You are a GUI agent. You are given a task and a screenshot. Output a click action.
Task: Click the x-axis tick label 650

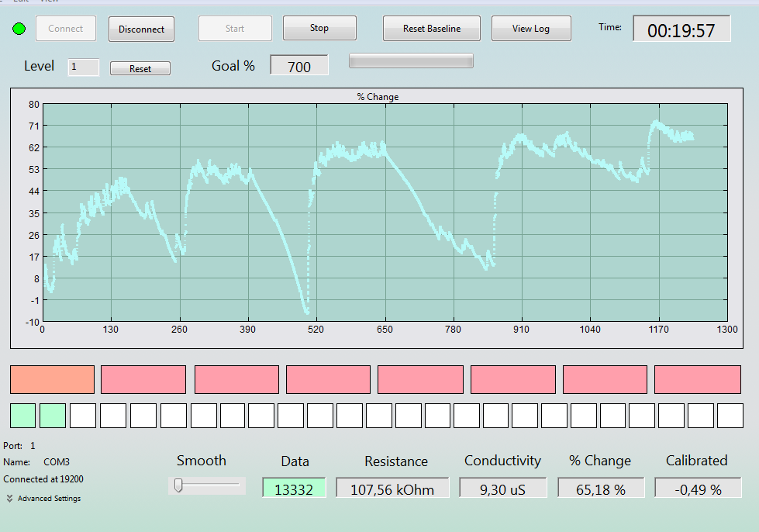coord(385,330)
